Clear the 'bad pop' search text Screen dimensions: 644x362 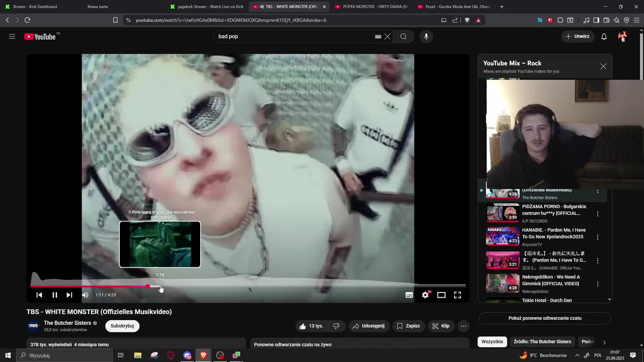click(x=387, y=37)
